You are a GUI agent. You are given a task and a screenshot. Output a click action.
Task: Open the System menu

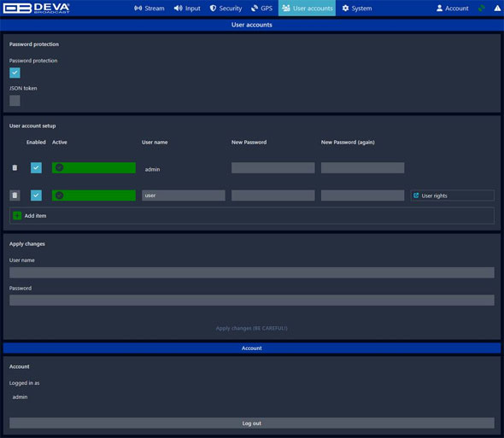point(357,9)
